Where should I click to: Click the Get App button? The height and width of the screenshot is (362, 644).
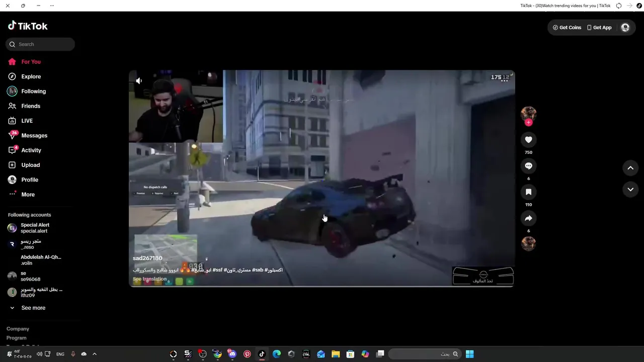[599, 28]
